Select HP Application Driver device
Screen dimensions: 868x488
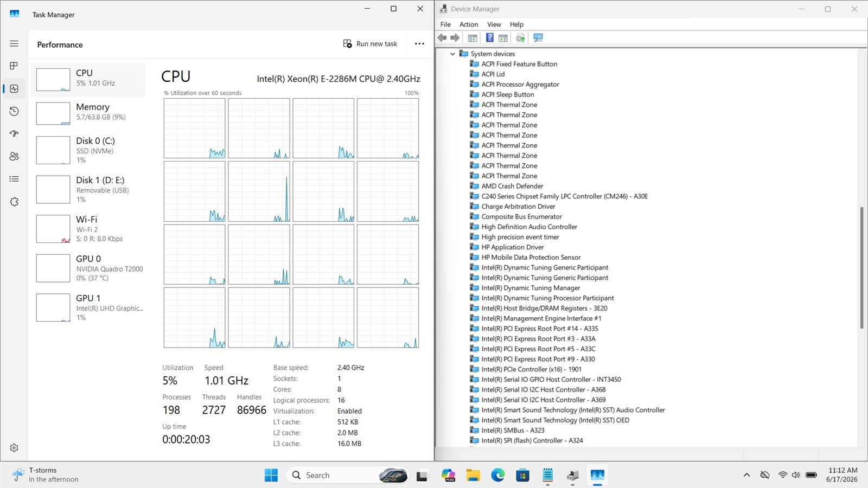point(512,247)
